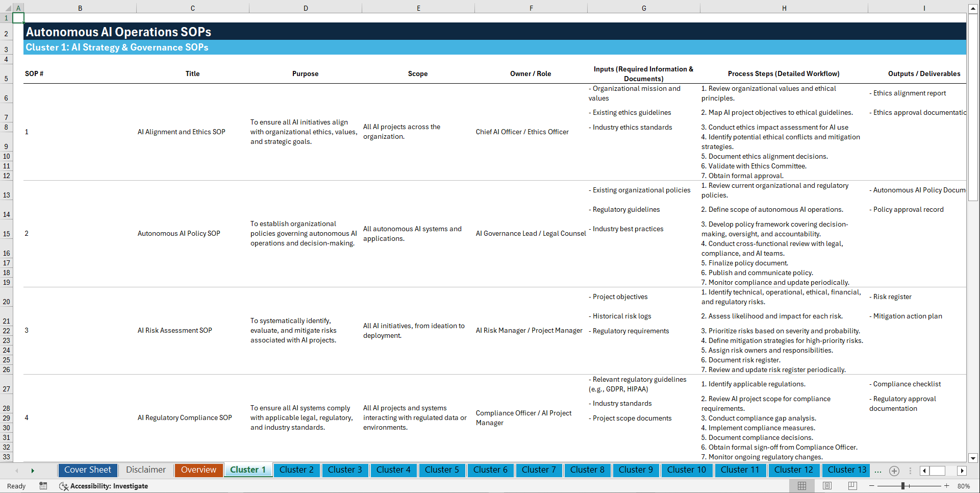The width and height of the screenshot is (980, 493).
Task: Click the next sheet navigation arrow
Action: tap(33, 471)
